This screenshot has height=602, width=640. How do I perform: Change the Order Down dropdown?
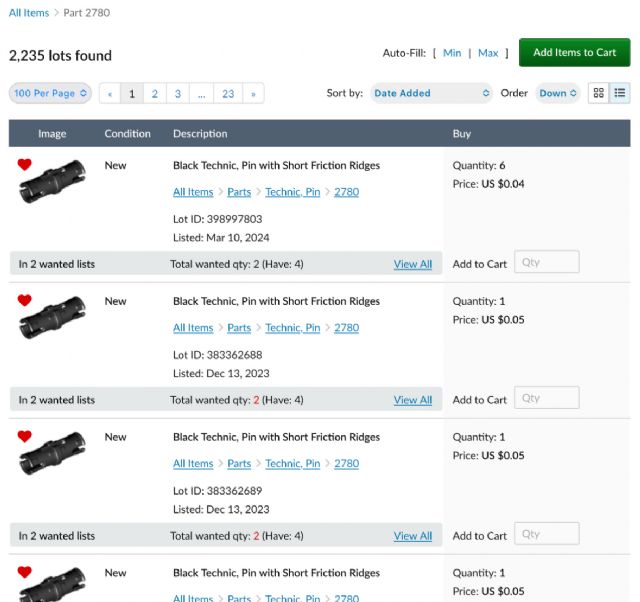point(558,93)
